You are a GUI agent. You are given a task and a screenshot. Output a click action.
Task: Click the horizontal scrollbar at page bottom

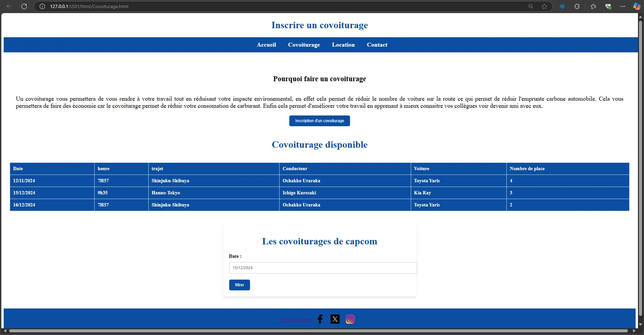coord(319,331)
